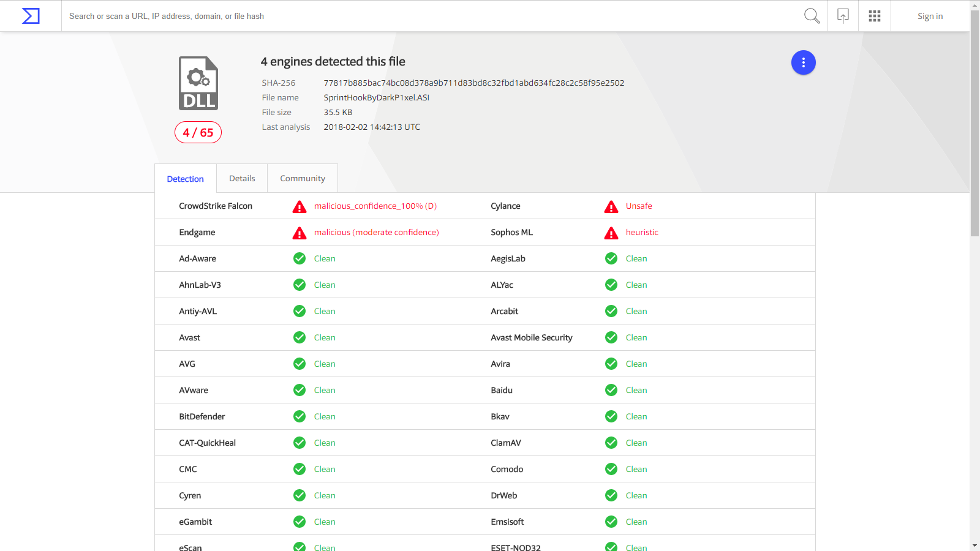980x551 pixels.
Task: Click '4 engines detected this file' heading
Action: (x=333, y=61)
